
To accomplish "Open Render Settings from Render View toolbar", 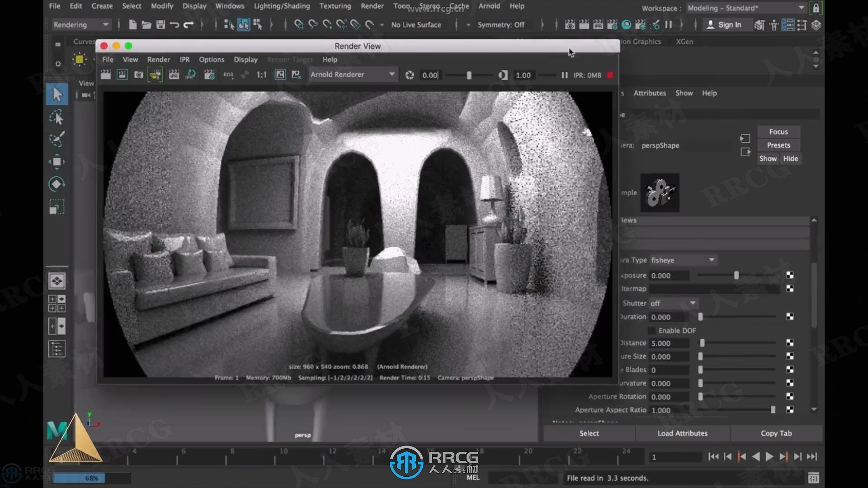I will pos(209,75).
